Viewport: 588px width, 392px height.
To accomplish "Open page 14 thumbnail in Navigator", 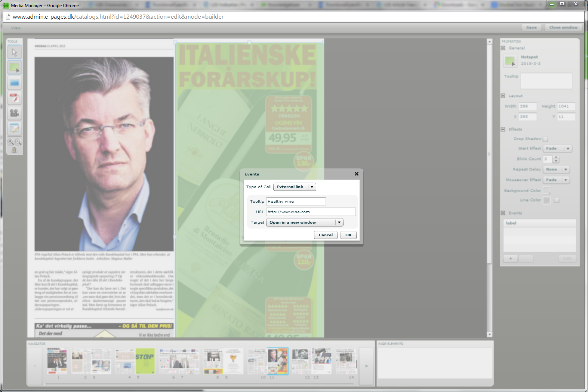I will click(347, 361).
